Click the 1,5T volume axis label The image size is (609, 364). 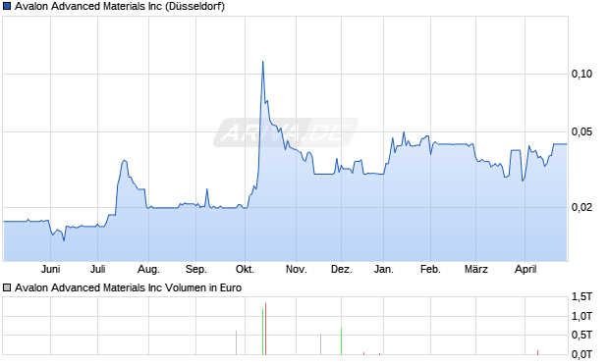pyautogui.click(x=581, y=297)
